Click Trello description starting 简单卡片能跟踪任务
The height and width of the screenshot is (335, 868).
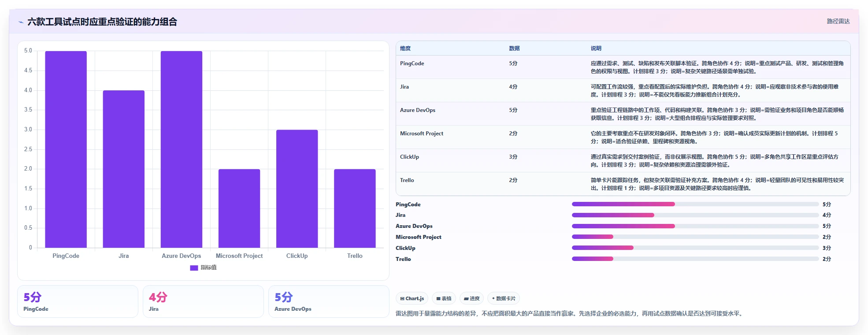point(717,184)
